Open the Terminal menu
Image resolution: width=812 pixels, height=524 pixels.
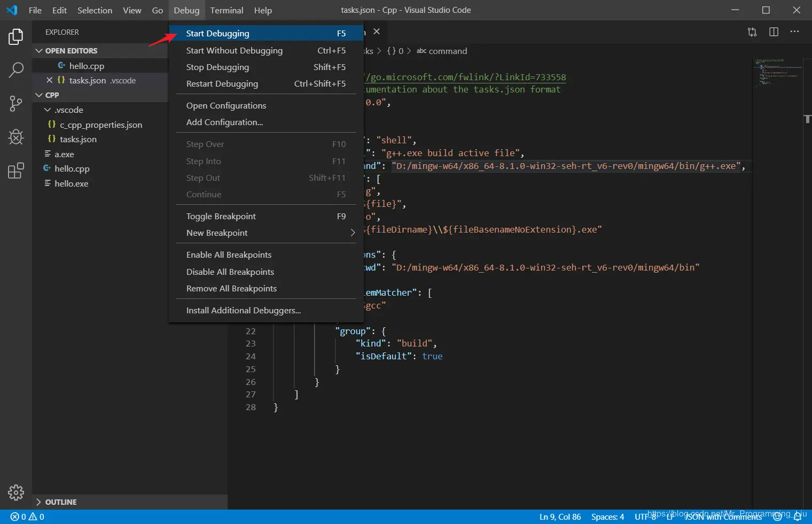[x=227, y=10]
